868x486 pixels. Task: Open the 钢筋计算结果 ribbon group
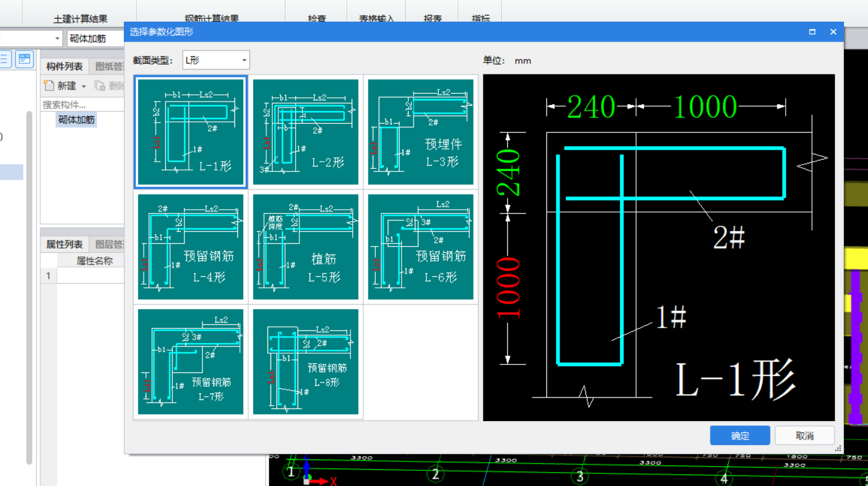click(212, 19)
